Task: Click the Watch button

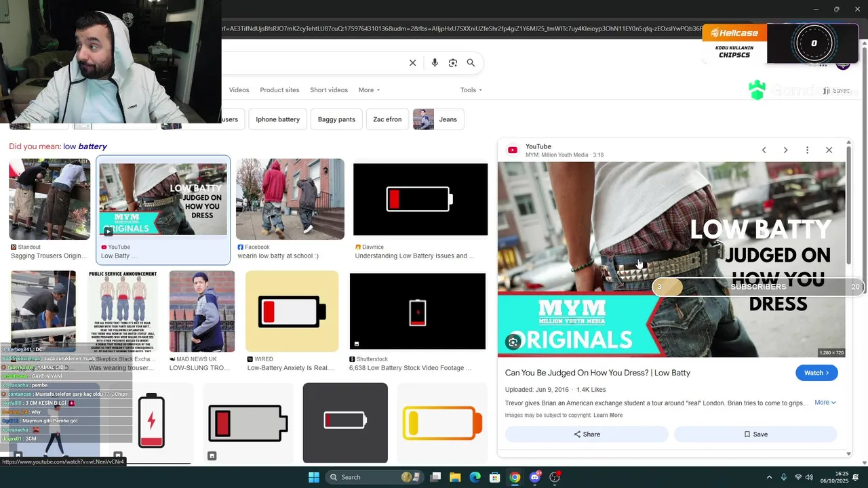Action: tap(816, 373)
